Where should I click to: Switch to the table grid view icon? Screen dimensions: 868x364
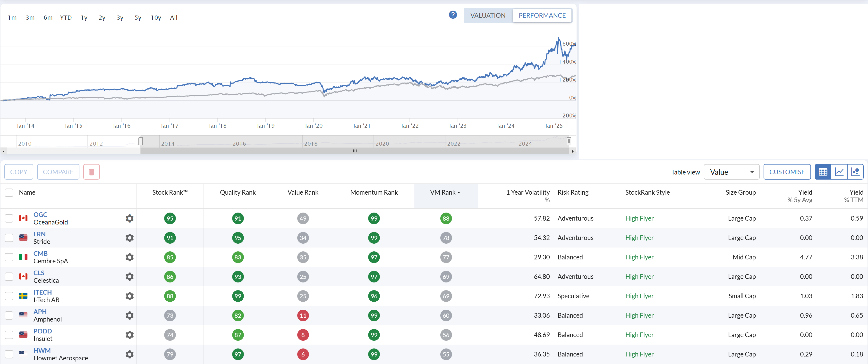(x=823, y=172)
